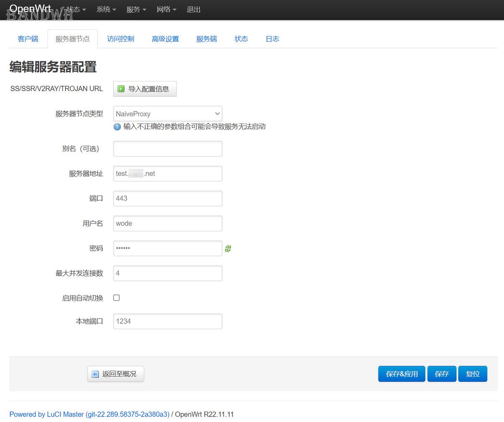Expand the 服务 top navigation menu
Viewport: 504px width, 422px height.
(136, 9)
